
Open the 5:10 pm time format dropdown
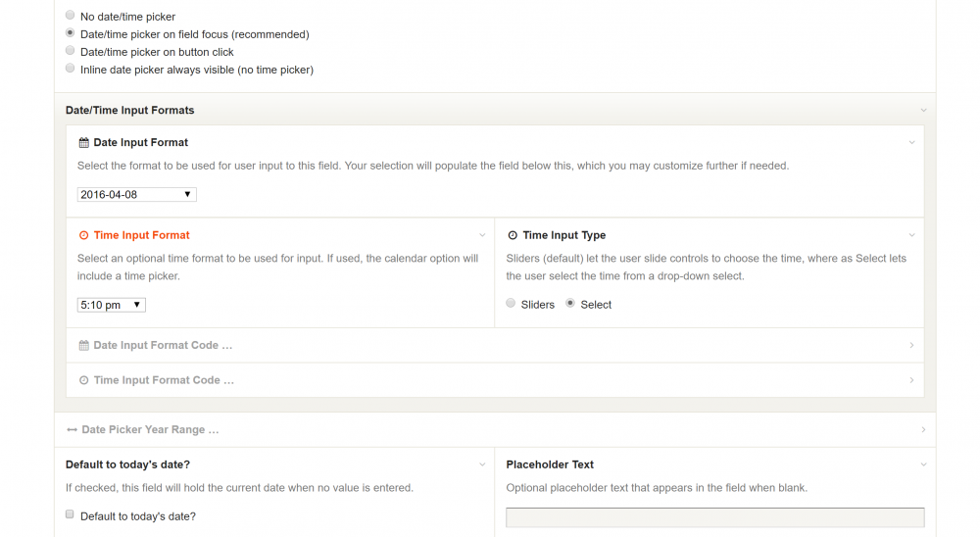point(111,306)
